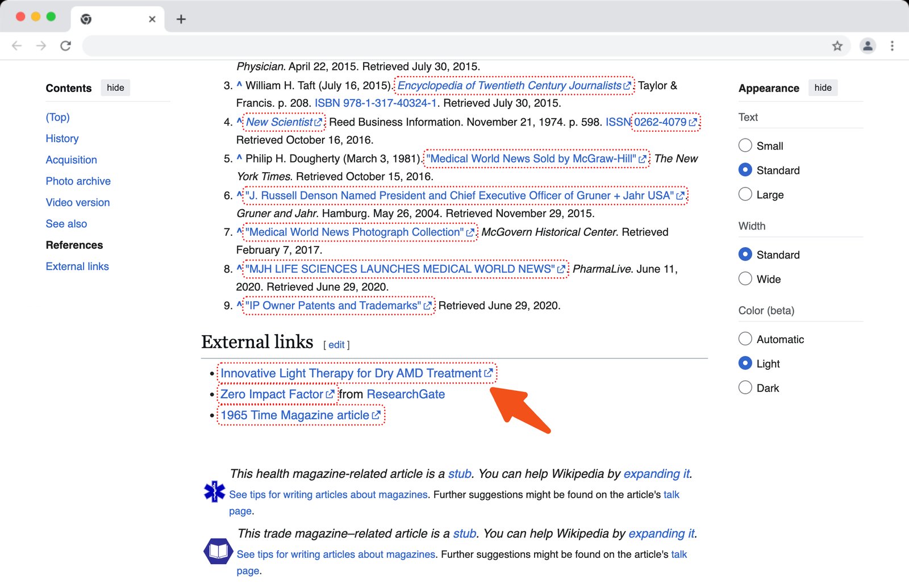Bookmark this page with the star icon
The height and width of the screenshot is (588, 909).
pyautogui.click(x=837, y=46)
